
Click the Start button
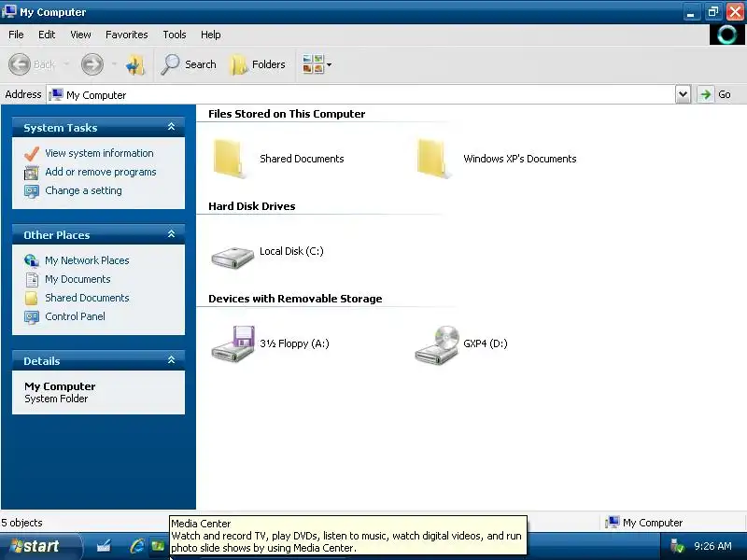[40, 546]
